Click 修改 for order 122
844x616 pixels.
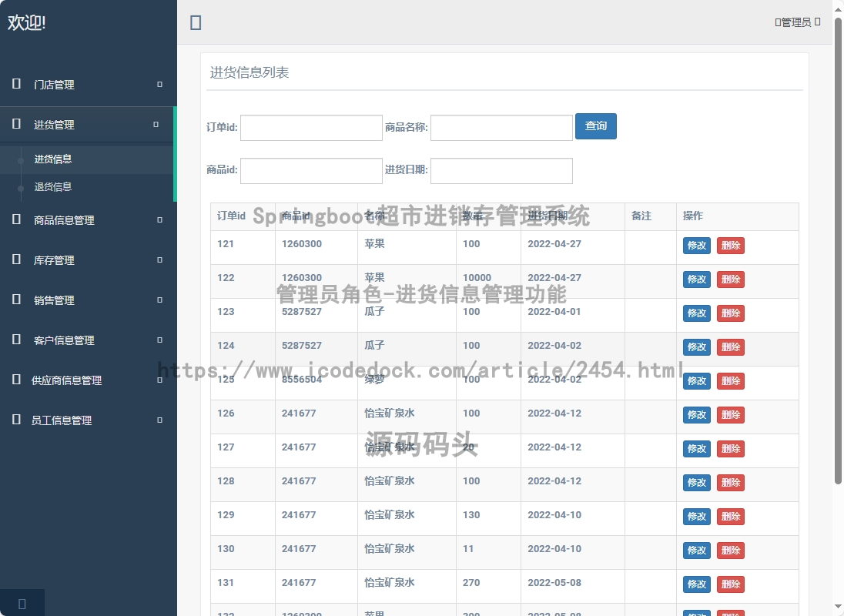696,280
